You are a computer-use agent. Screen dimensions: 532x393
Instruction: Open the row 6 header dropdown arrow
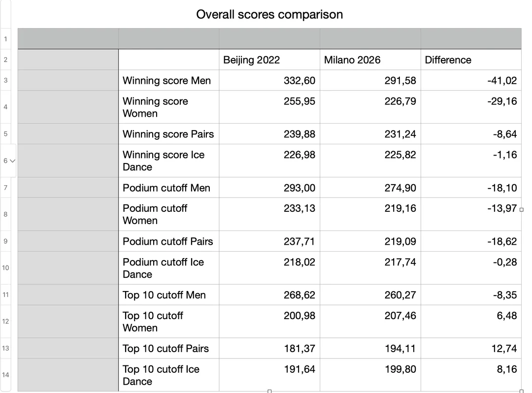click(13, 161)
